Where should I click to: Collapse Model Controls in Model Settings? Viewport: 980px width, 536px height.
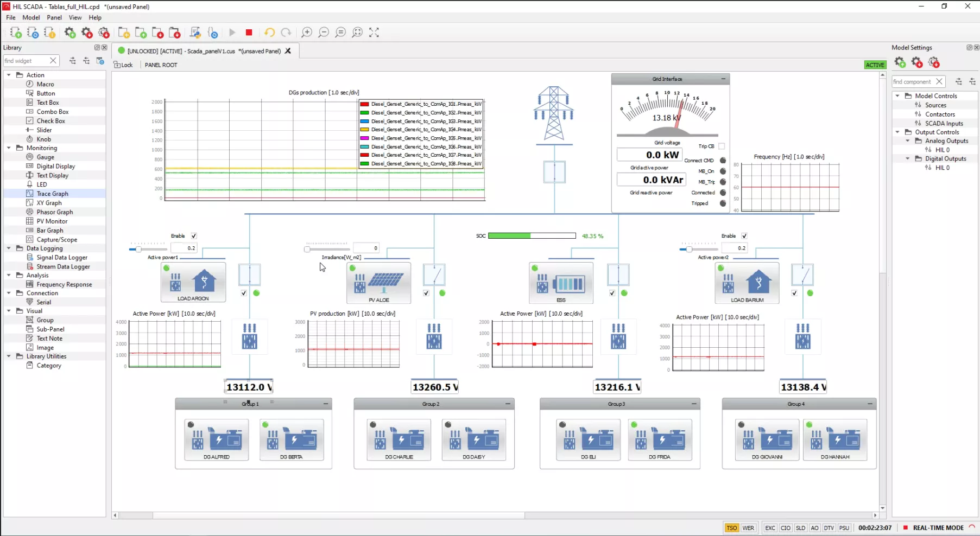[x=897, y=95]
